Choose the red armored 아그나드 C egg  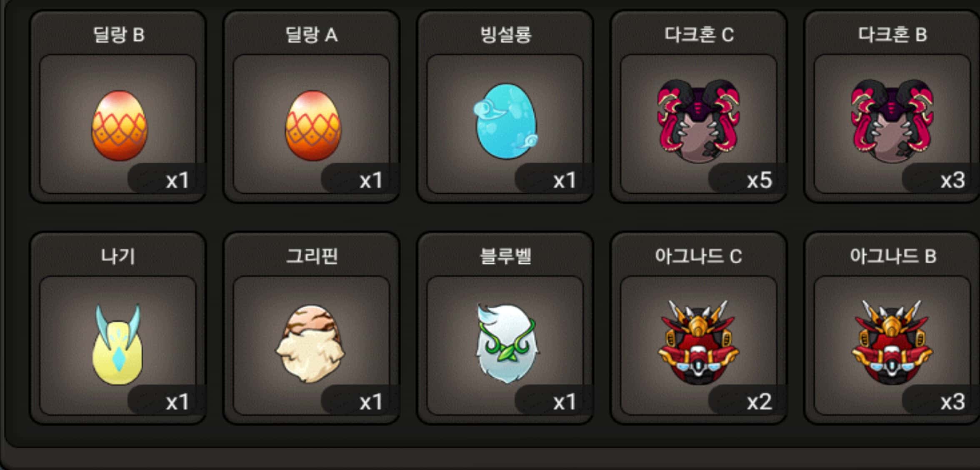699,342
